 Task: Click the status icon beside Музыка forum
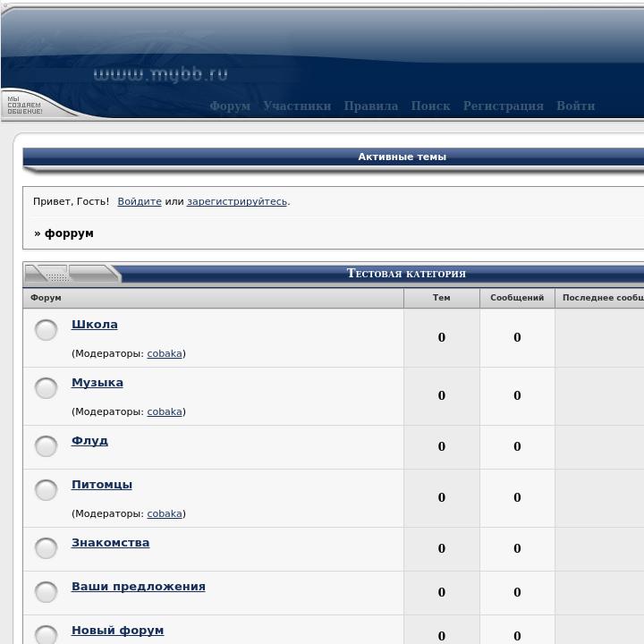point(46,388)
